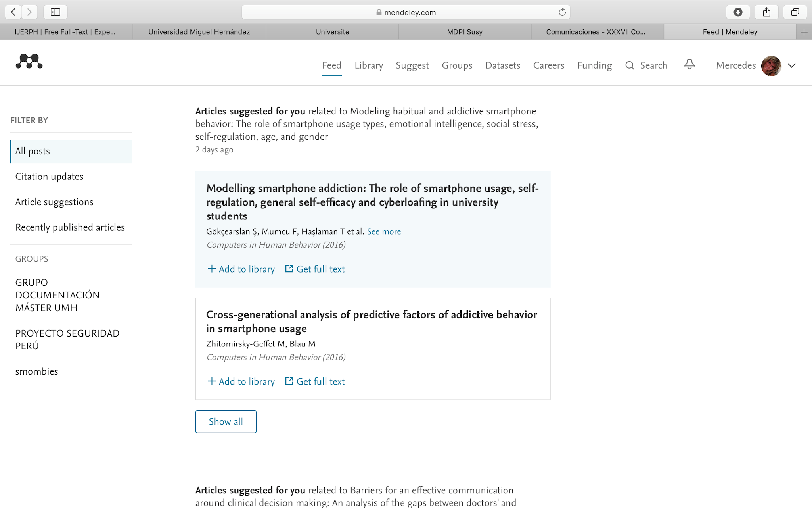Open notifications bell icon
The image size is (812, 508).
coord(689,64)
